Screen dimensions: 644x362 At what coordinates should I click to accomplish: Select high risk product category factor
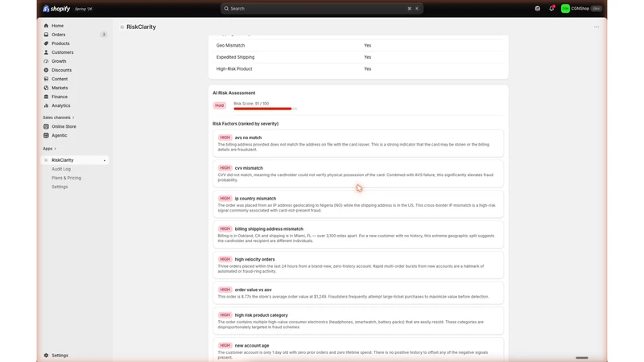[x=358, y=320]
